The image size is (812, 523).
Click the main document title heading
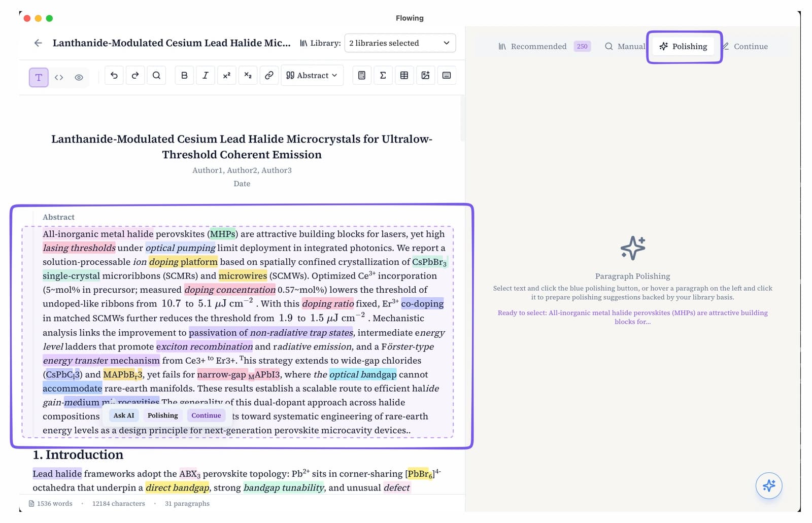[242, 147]
